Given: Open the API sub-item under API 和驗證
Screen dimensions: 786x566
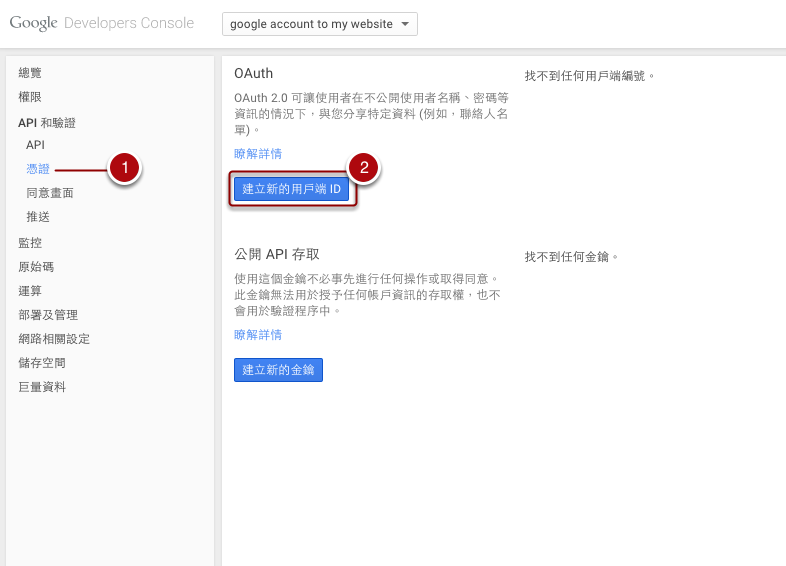Looking at the screenshot, I should [x=35, y=145].
